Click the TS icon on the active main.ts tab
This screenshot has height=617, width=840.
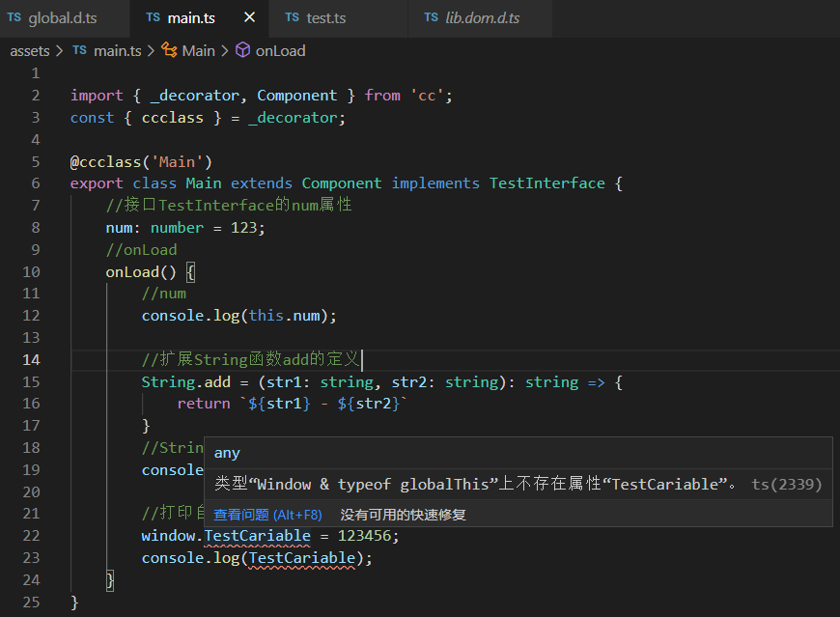point(154,18)
